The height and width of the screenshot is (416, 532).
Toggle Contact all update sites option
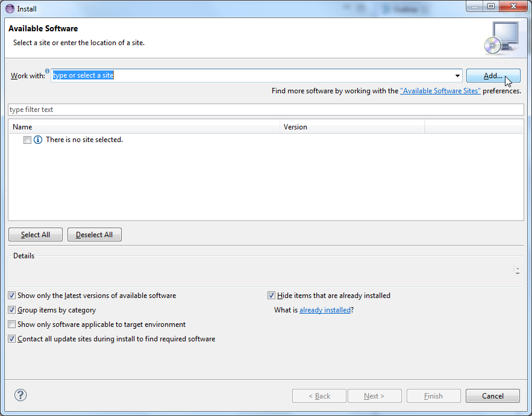point(12,339)
